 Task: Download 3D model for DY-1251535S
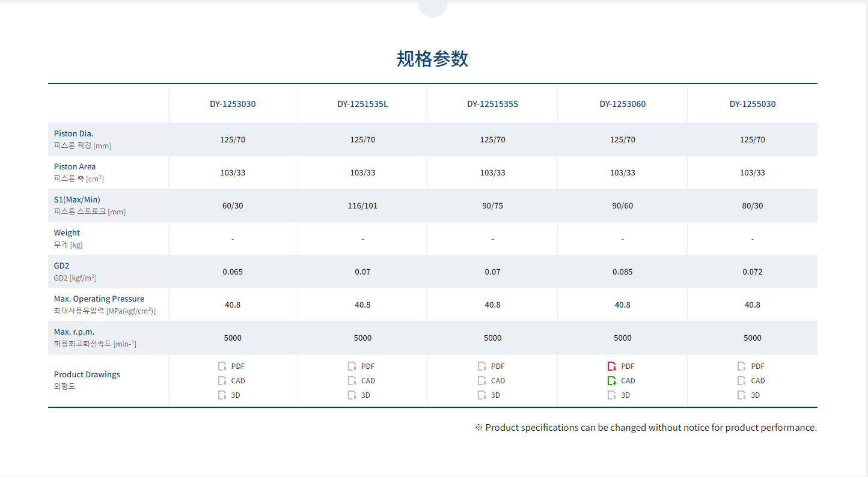click(489, 395)
